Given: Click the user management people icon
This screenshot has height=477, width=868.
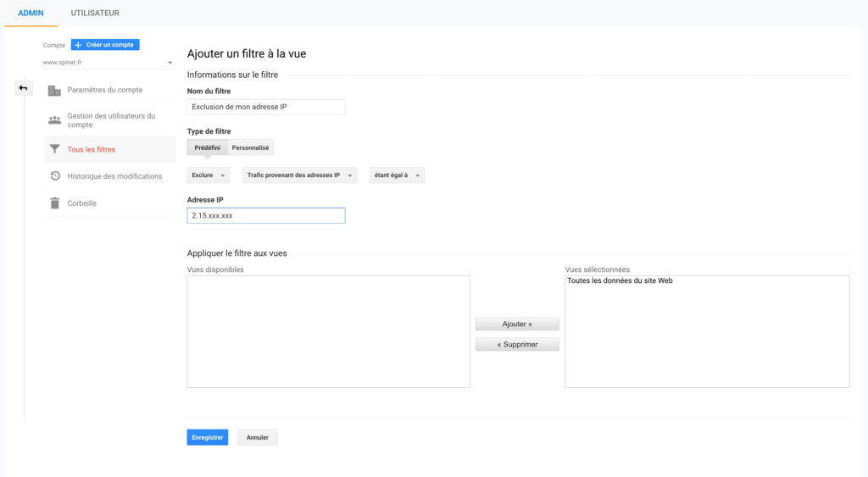Looking at the screenshot, I should [54, 120].
